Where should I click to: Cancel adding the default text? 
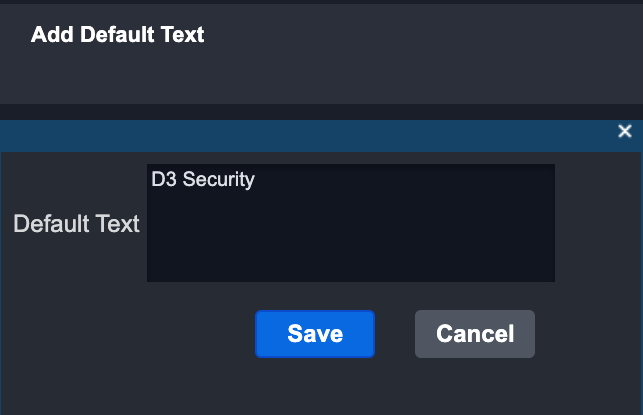click(475, 334)
